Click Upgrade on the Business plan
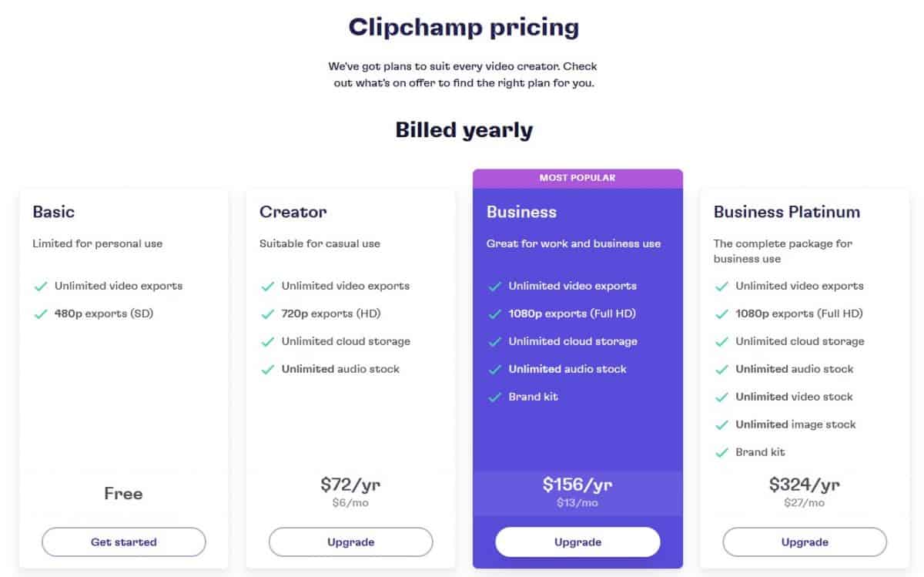This screenshot has height=577, width=924. coord(577,542)
